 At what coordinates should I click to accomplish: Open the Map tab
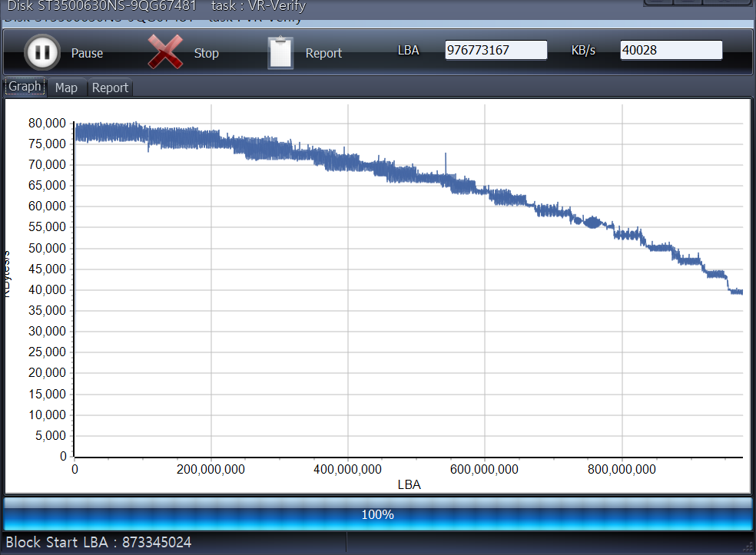[x=66, y=88]
